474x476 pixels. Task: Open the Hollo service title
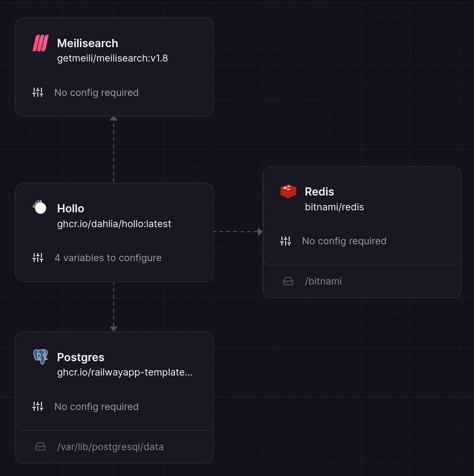click(70, 208)
